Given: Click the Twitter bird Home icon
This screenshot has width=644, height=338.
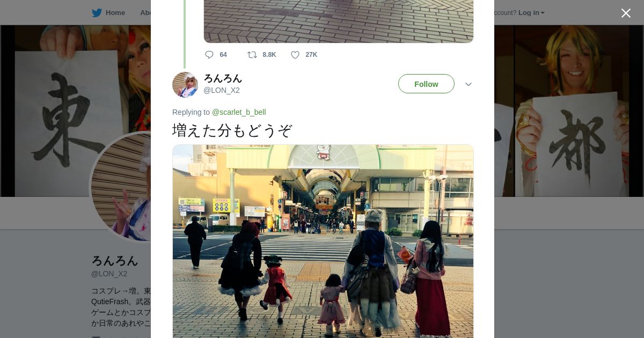Looking at the screenshot, I should (97, 13).
